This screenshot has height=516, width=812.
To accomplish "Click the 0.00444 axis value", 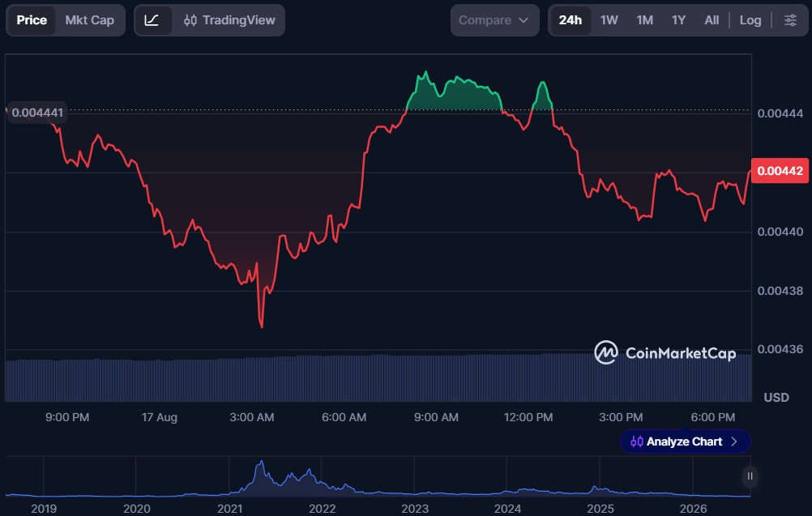I will click(x=780, y=113).
